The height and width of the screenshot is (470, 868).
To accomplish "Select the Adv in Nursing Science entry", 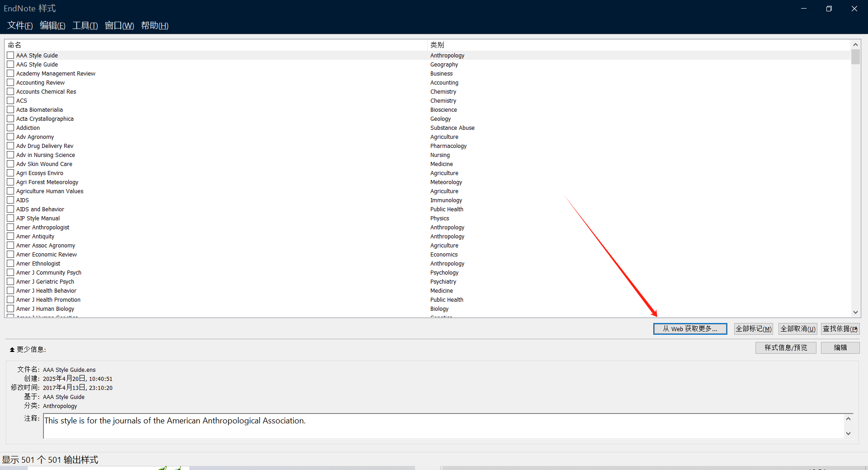I will tap(46, 155).
